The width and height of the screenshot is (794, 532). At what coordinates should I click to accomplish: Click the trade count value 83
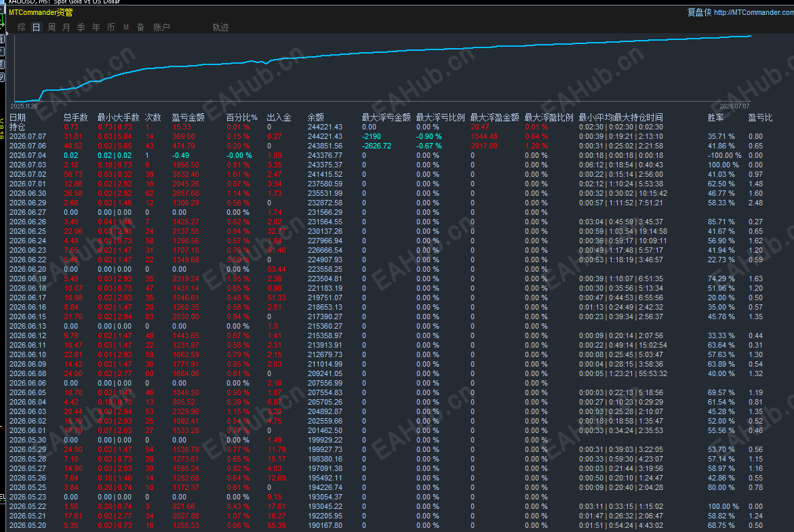[x=149, y=317]
